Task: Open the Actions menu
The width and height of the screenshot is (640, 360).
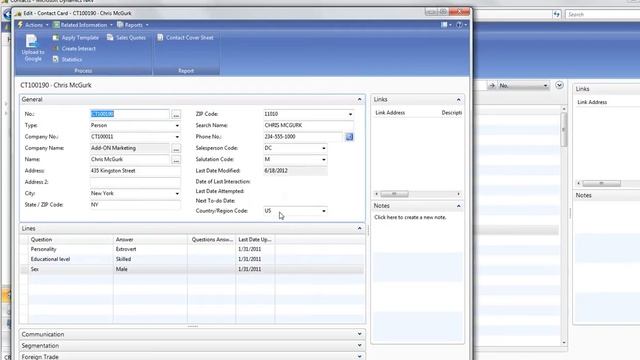Action: (33, 25)
